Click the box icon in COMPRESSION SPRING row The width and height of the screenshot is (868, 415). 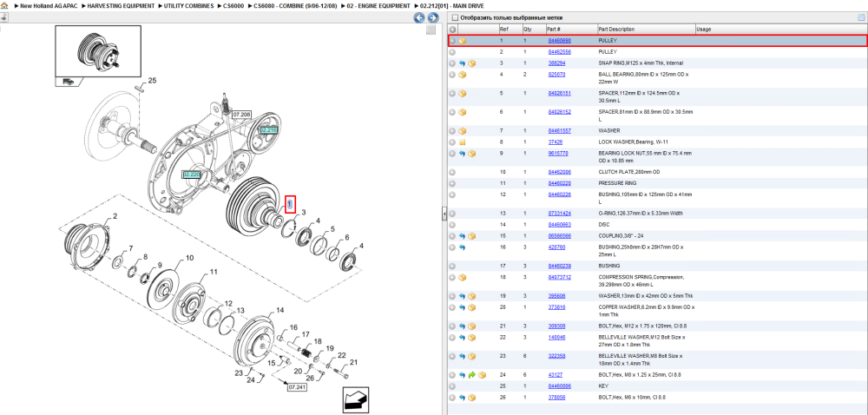463,277
